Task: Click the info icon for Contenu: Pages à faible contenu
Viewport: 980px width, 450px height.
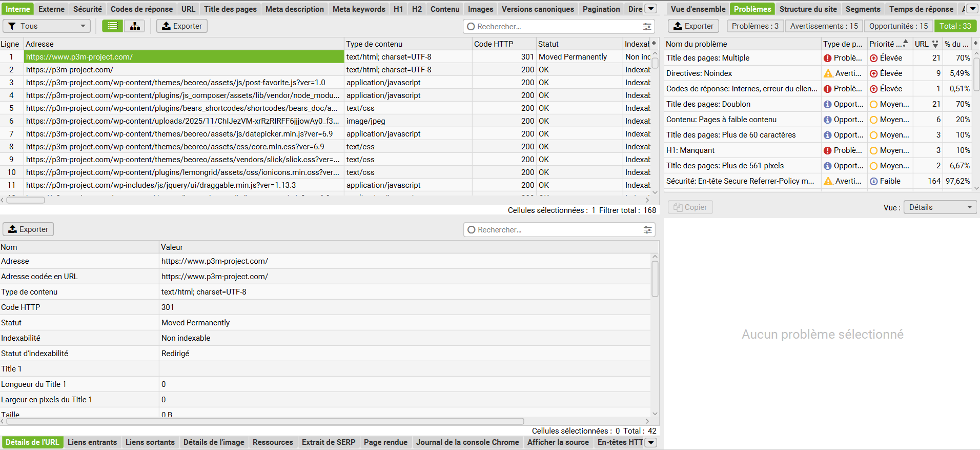Action: 827,120
